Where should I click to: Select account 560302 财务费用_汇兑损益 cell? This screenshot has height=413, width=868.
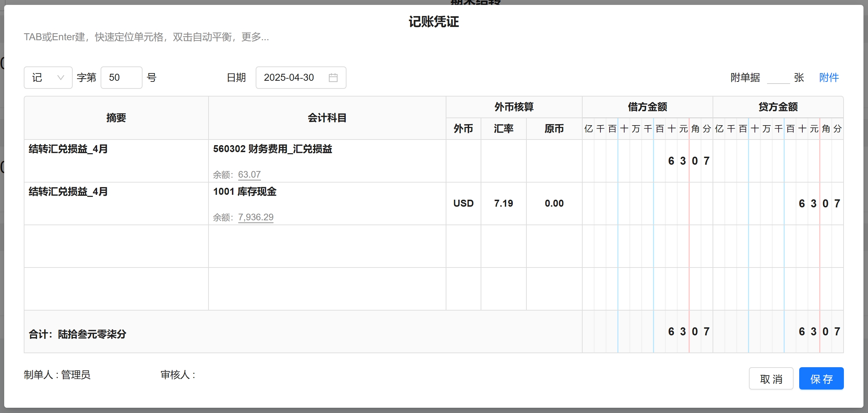(272, 149)
